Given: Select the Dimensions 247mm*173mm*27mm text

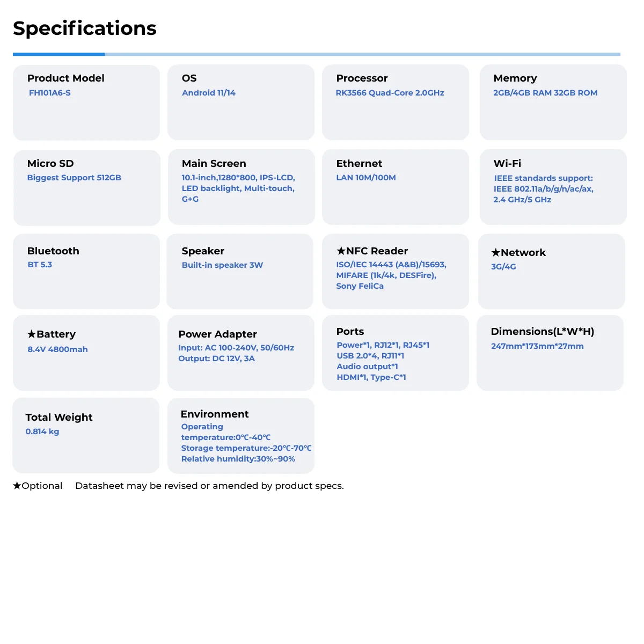Looking at the screenshot, I should pyautogui.click(x=537, y=346).
